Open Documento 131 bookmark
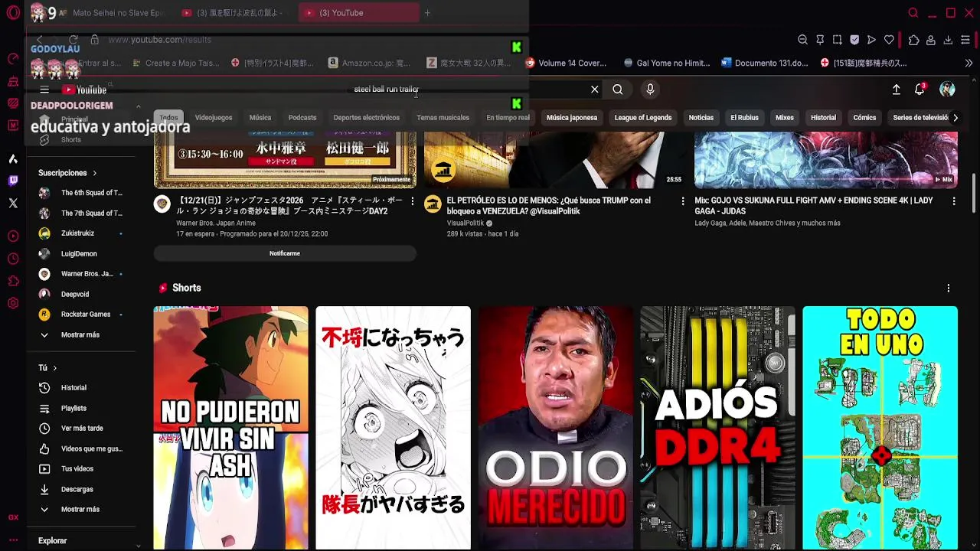Viewport: 980px width, 551px height. tap(764, 64)
